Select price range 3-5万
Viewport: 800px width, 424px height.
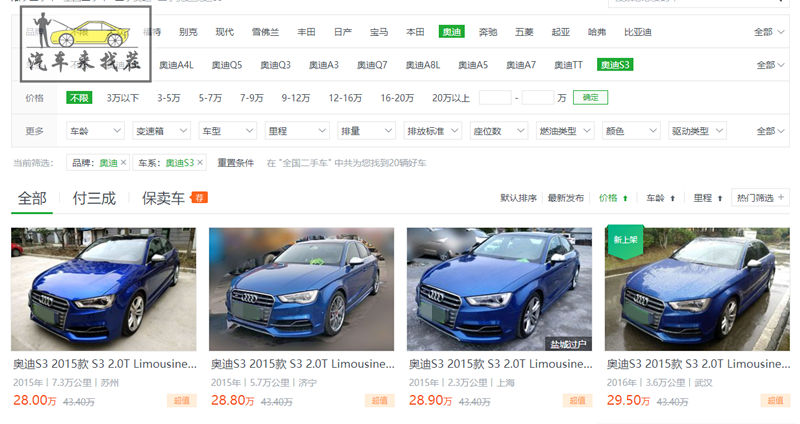click(x=169, y=98)
